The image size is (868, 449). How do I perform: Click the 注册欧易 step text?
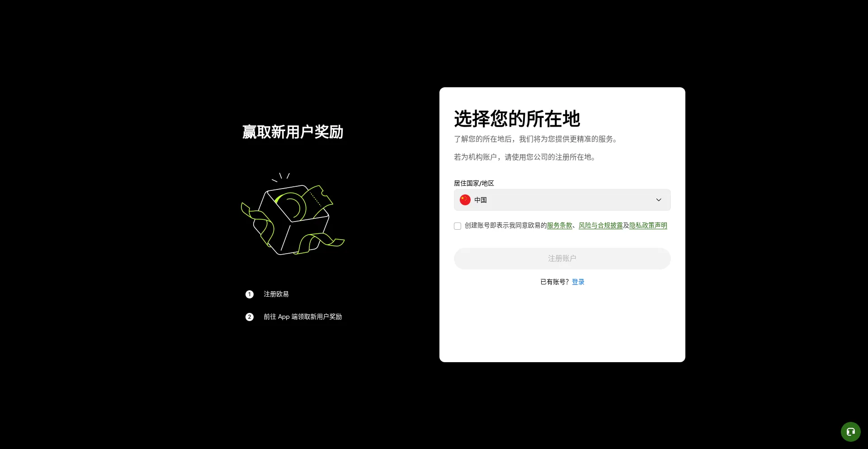(276, 294)
